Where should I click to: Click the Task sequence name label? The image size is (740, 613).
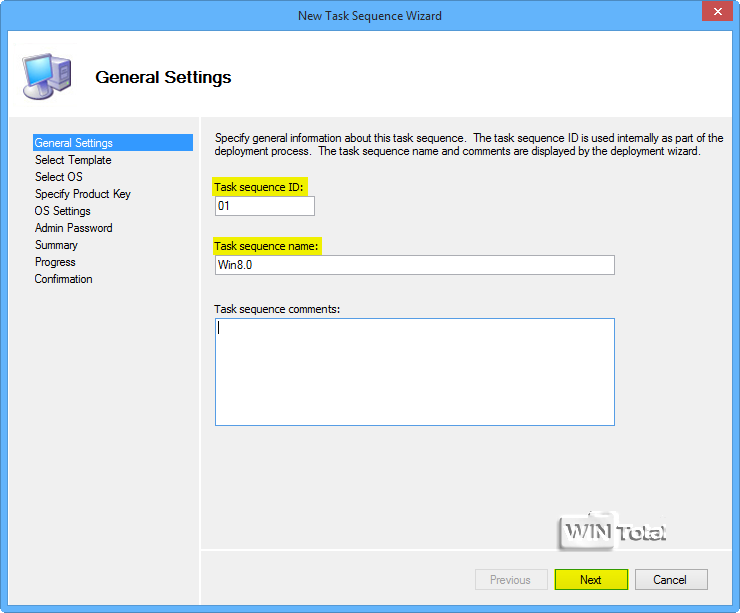[x=267, y=246]
